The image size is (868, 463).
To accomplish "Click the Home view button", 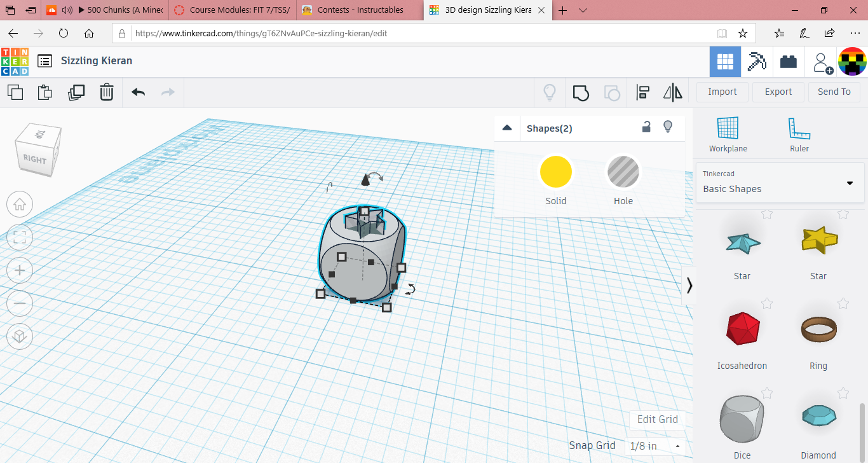I will (x=20, y=205).
